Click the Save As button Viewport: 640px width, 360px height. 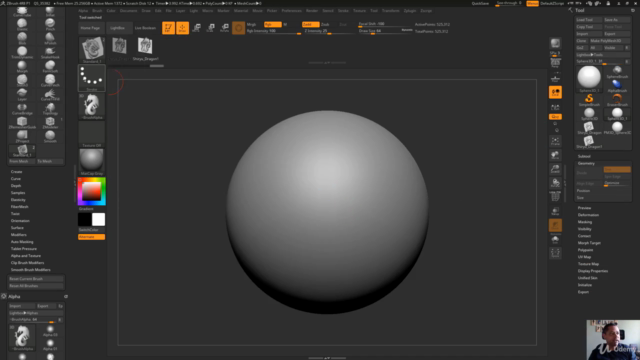click(617, 20)
